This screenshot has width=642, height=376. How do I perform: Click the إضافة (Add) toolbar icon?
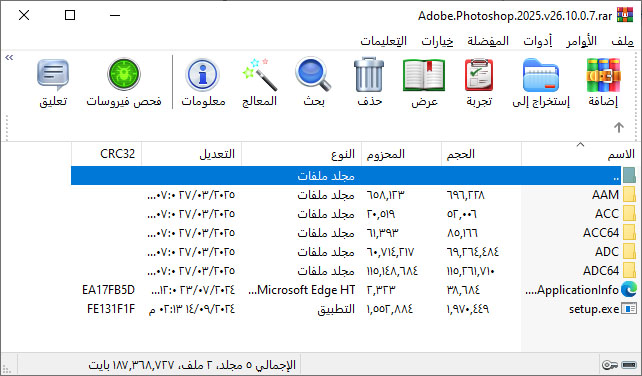[x=603, y=75]
